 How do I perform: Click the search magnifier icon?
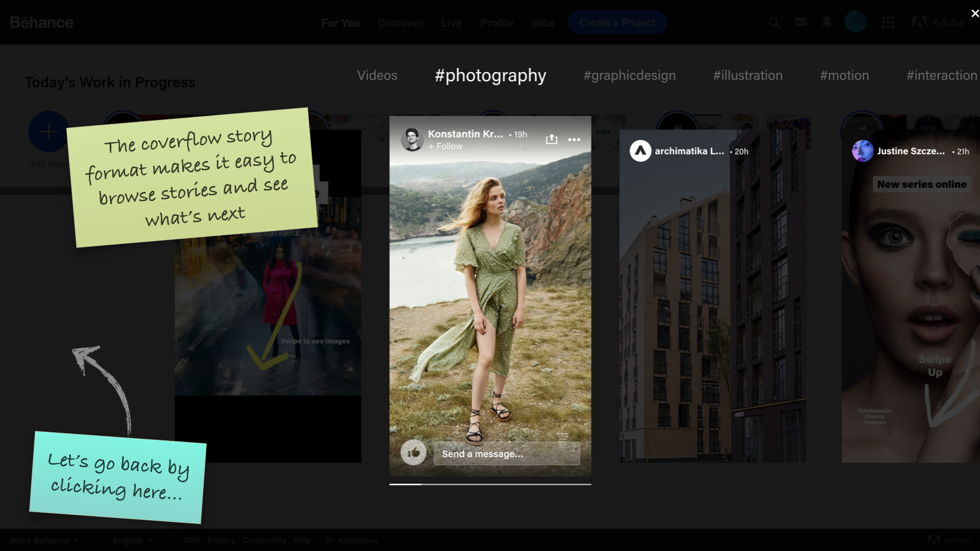(774, 22)
